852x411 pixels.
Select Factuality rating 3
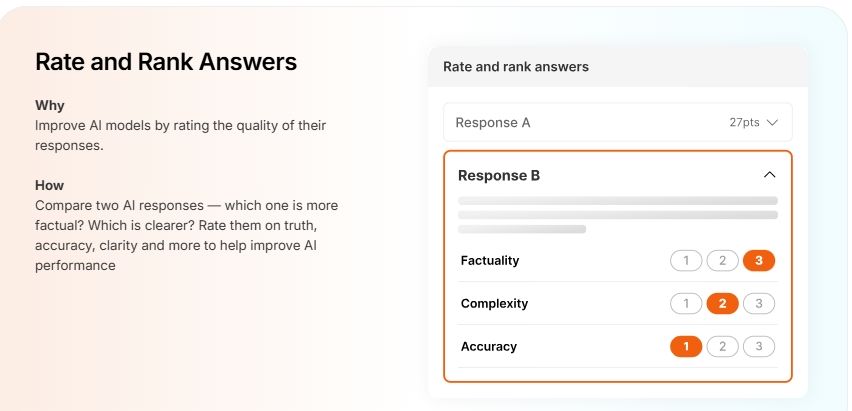(759, 261)
